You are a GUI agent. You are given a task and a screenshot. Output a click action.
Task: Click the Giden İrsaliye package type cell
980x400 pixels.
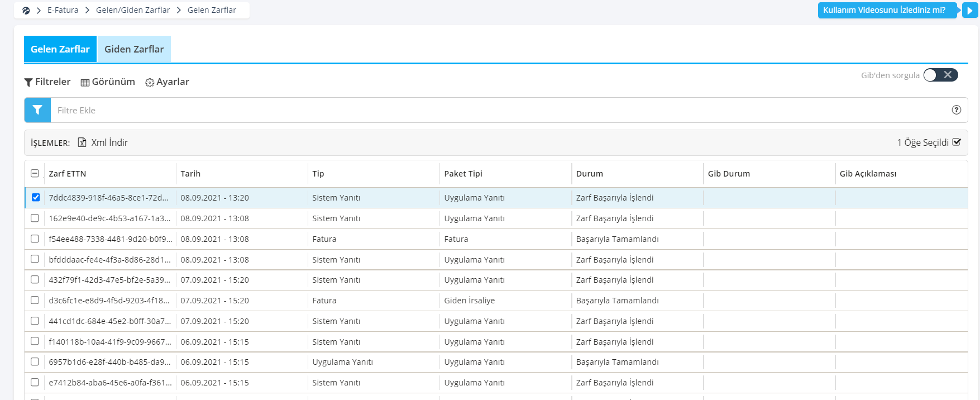[470, 301]
